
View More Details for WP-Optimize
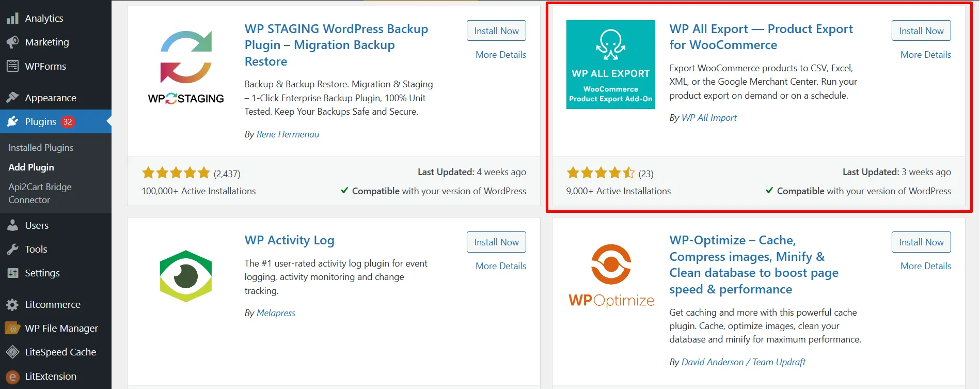pos(926,266)
